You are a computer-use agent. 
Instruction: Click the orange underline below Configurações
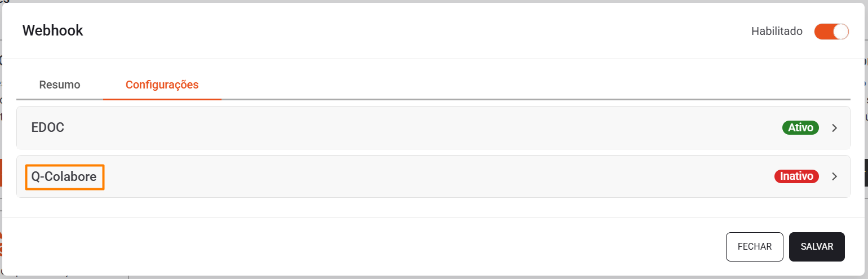tap(162, 99)
